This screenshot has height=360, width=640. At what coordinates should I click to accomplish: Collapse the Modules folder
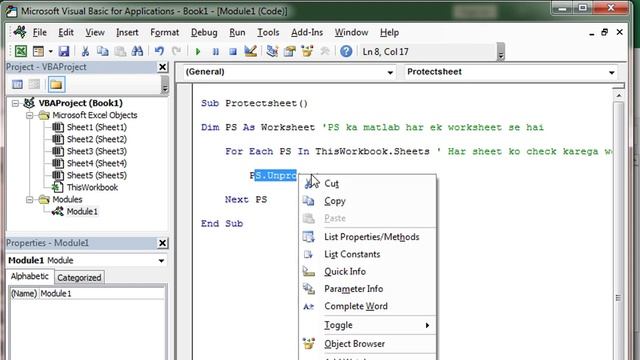[29, 200]
